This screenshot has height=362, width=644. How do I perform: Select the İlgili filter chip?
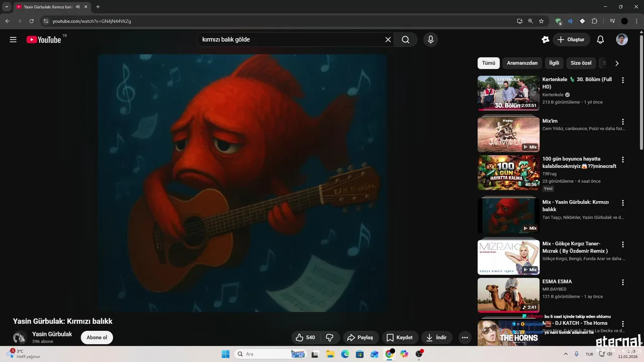pyautogui.click(x=554, y=63)
